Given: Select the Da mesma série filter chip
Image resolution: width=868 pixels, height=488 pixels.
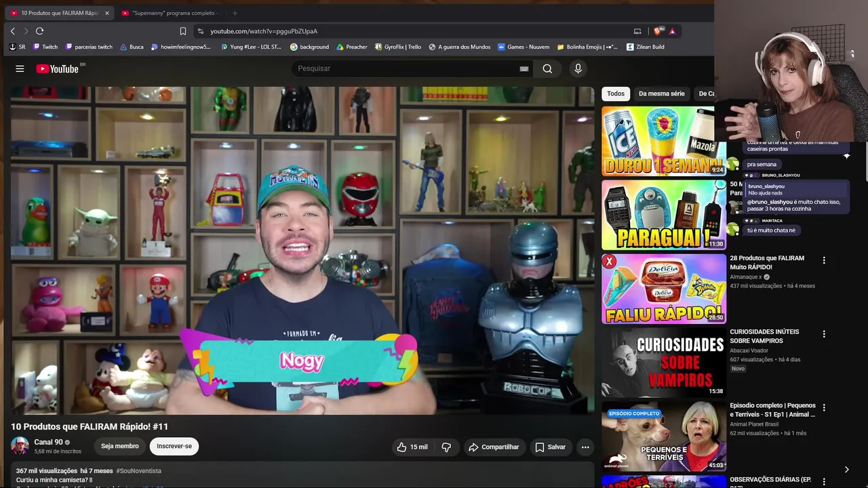Looking at the screenshot, I should tap(662, 94).
